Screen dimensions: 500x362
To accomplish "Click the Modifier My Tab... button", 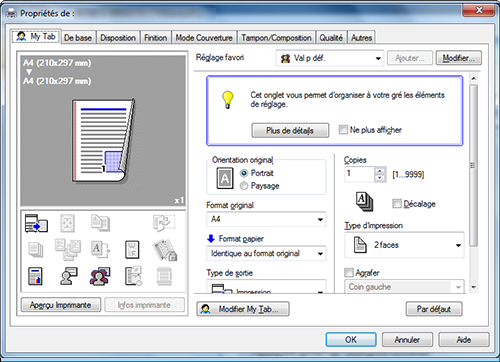I will pos(243,309).
